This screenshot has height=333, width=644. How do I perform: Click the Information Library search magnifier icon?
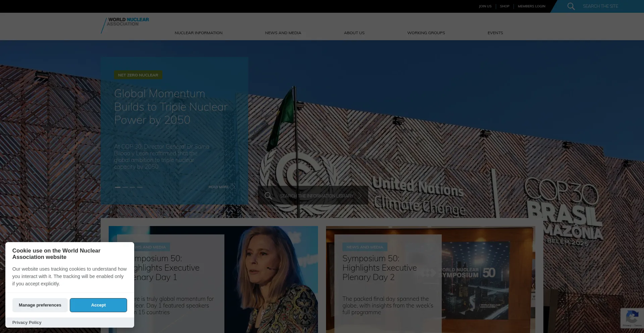coord(268,196)
